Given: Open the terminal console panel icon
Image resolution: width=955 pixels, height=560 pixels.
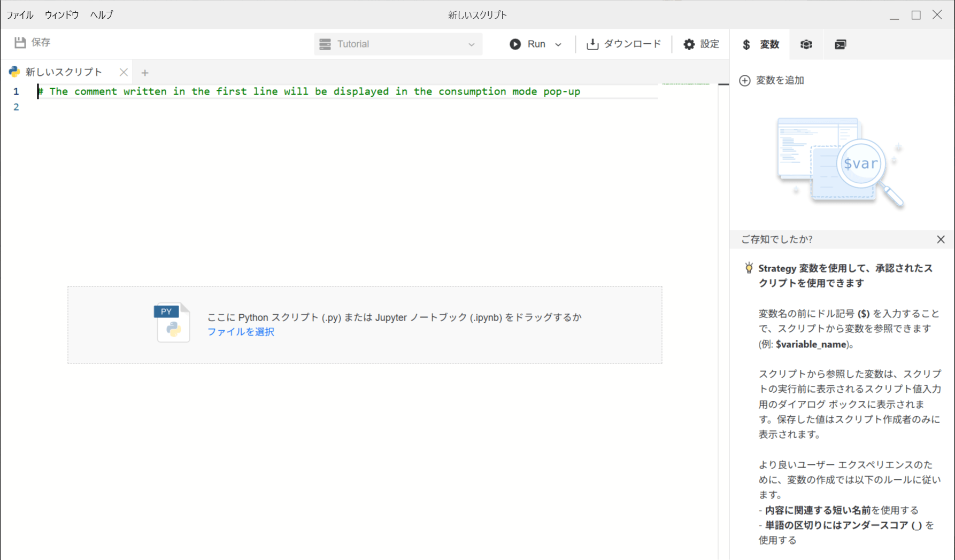Looking at the screenshot, I should pyautogui.click(x=840, y=44).
